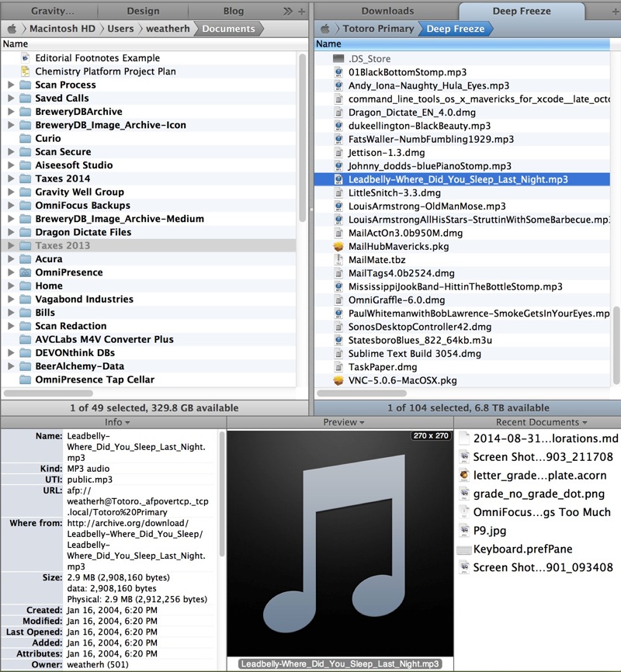Click the Apple icon in right path bar
The image size is (621, 672).
[x=324, y=29]
